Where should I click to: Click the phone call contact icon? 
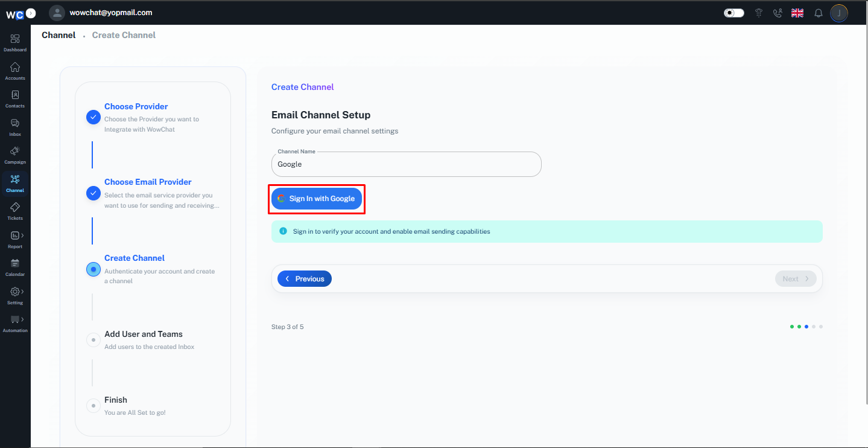click(777, 13)
